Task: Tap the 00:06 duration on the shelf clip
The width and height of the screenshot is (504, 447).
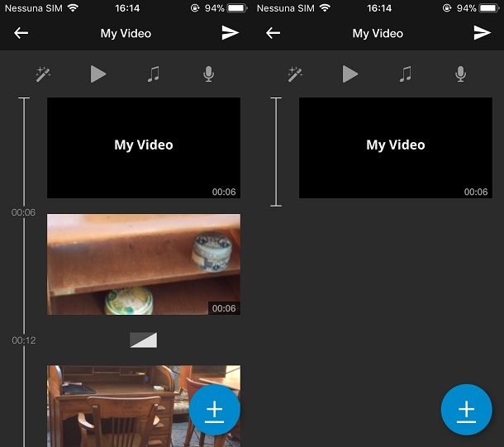Action: [224, 308]
